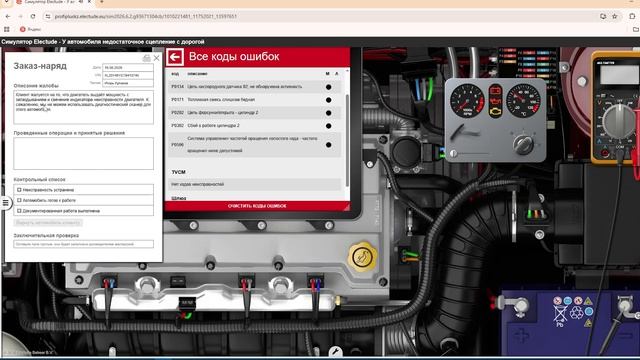Click the left ignition coil on rail
The image size is (640, 360).
[147, 286]
